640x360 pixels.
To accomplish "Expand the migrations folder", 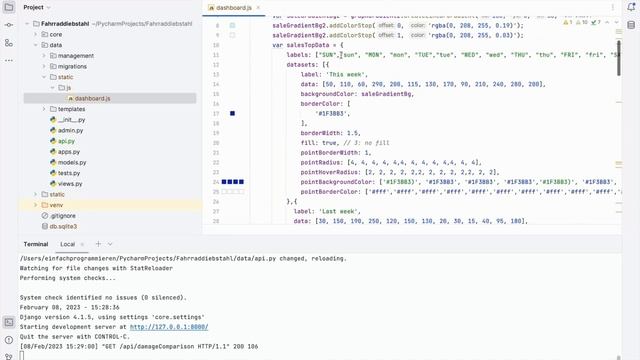I will point(44,66).
